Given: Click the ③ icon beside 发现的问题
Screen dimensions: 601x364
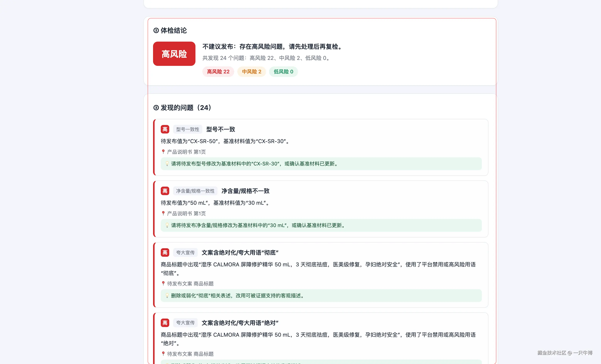Looking at the screenshot, I should pyautogui.click(x=156, y=108).
